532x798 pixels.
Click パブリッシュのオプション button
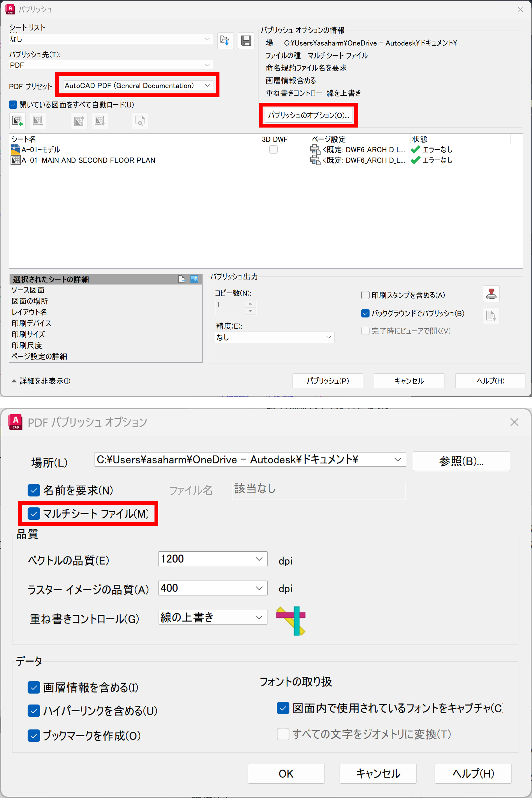(308, 116)
